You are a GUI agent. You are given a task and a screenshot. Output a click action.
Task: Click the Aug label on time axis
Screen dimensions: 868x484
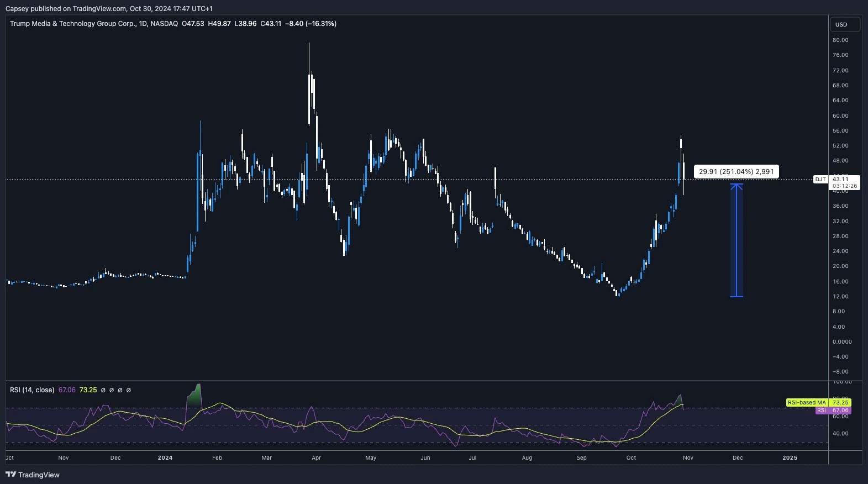[527, 458]
